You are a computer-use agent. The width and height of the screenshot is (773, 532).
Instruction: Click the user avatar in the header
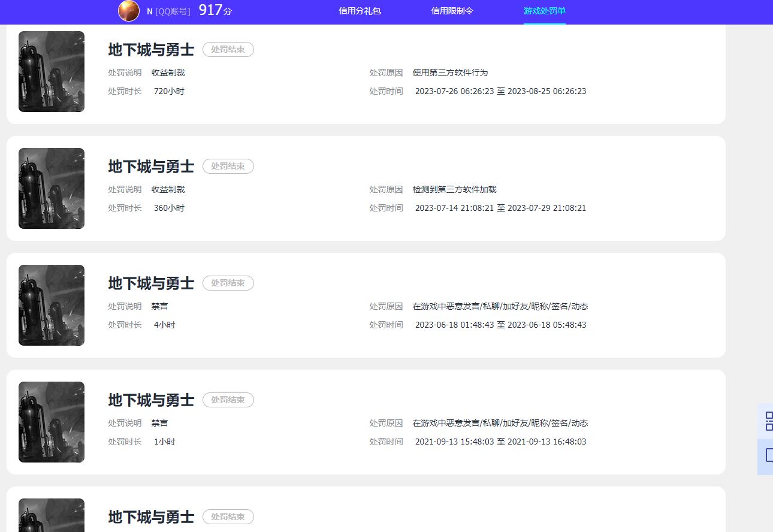129,11
